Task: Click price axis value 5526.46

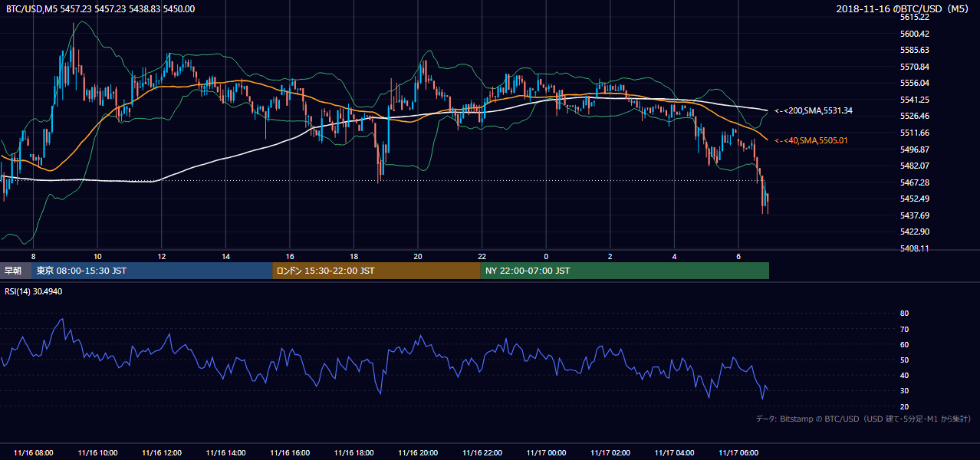Action: 915,116
